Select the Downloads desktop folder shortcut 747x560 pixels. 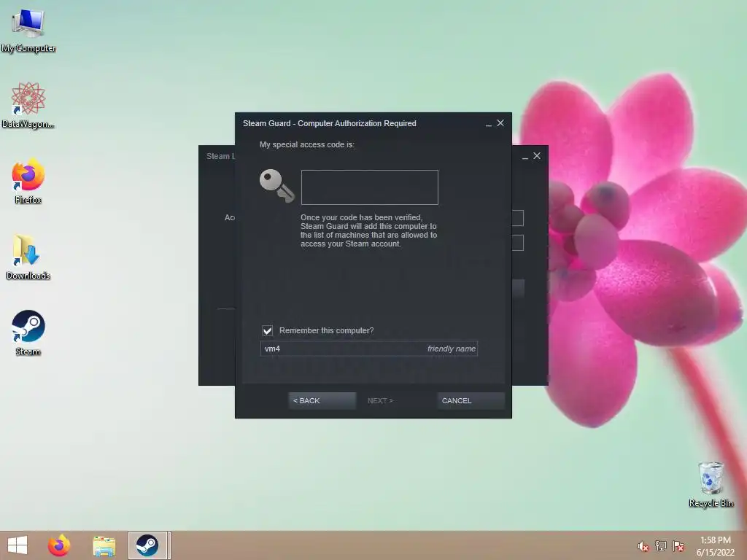pyautogui.click(x=28, y=257)
